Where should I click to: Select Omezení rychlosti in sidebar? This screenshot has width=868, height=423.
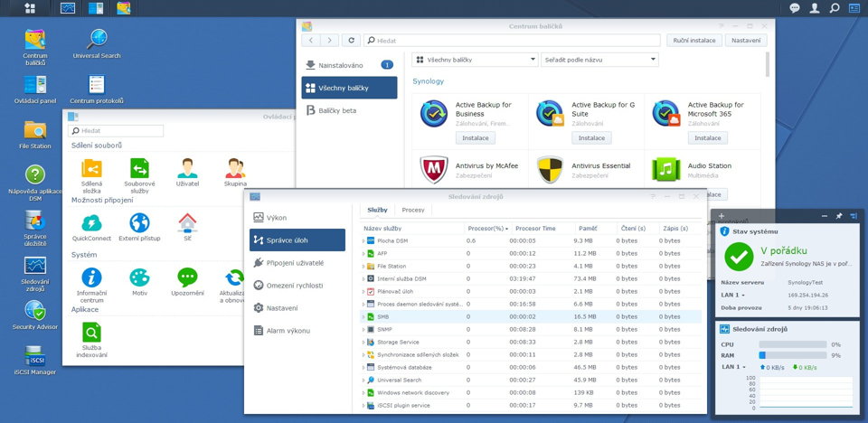pyautogui.click(x=297, y=286)
